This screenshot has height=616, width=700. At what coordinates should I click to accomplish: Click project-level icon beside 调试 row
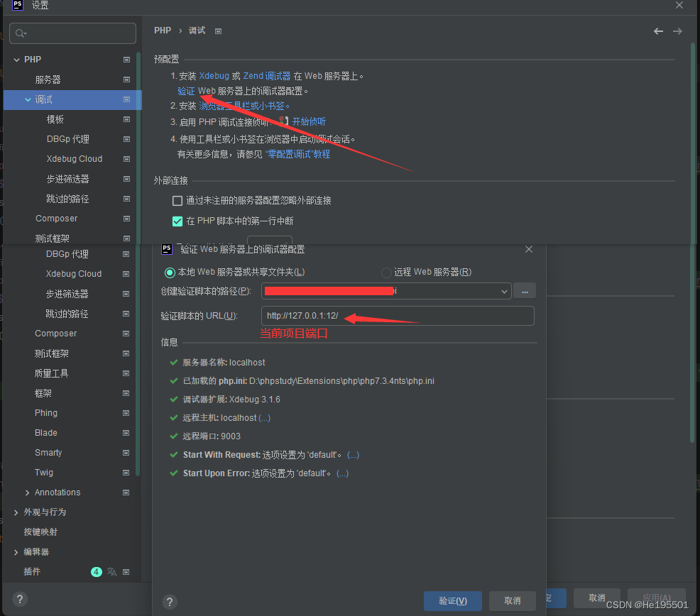pos(127,99)
